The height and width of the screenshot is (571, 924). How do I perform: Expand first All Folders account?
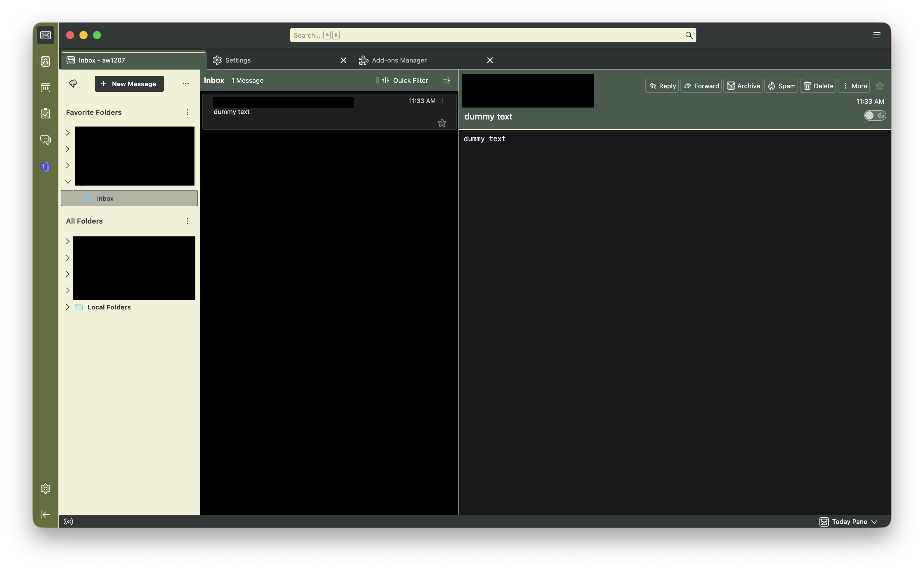point(67,241)
